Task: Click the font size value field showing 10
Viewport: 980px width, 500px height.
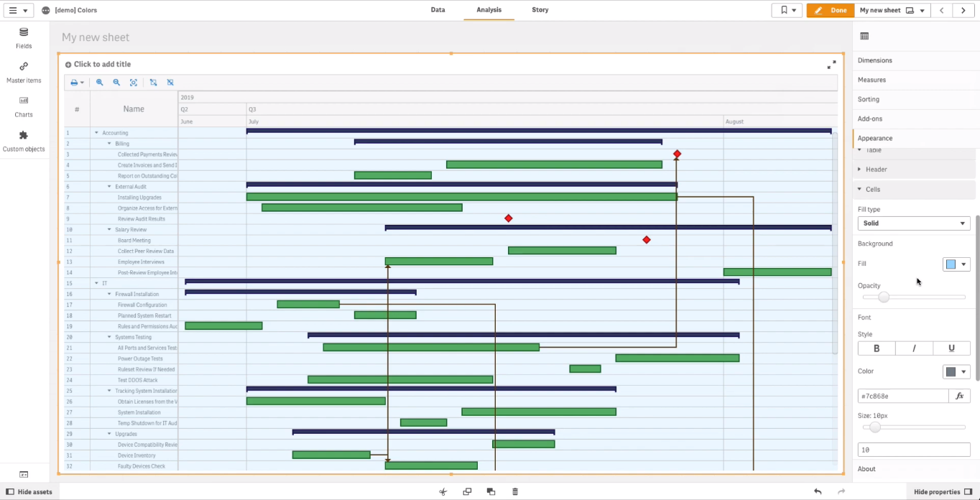Action: [914, 450]
